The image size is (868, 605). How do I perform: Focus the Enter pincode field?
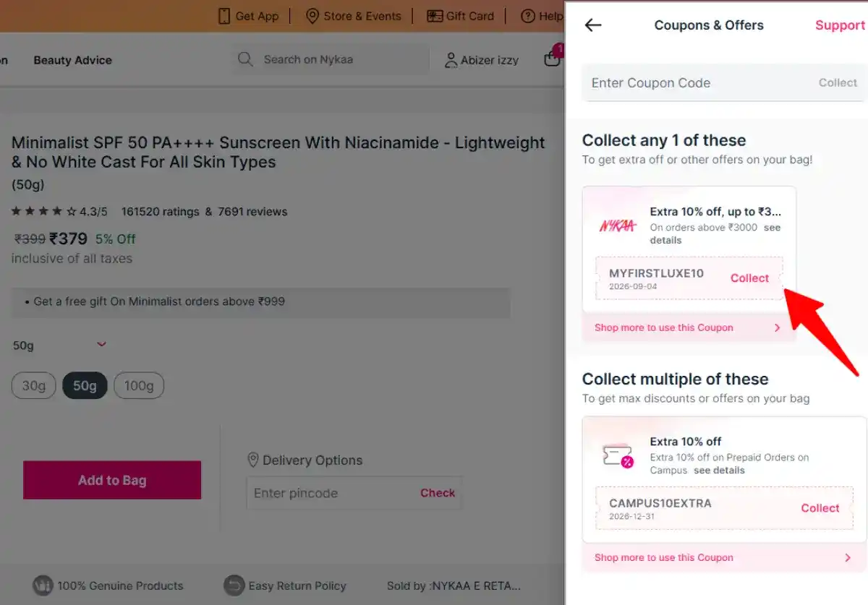click(329, 493)
